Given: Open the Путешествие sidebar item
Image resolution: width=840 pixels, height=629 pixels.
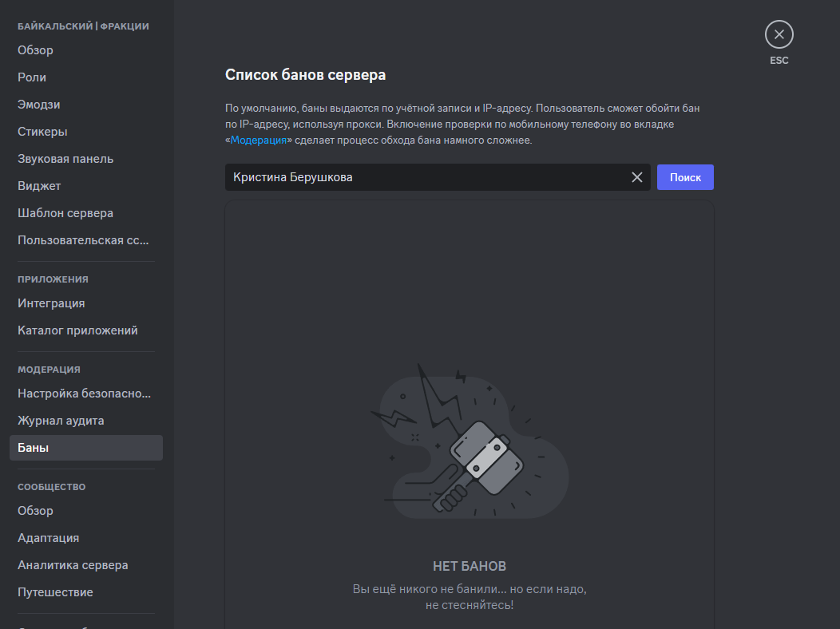Looking at the screenshot, I should click(55, 592).
